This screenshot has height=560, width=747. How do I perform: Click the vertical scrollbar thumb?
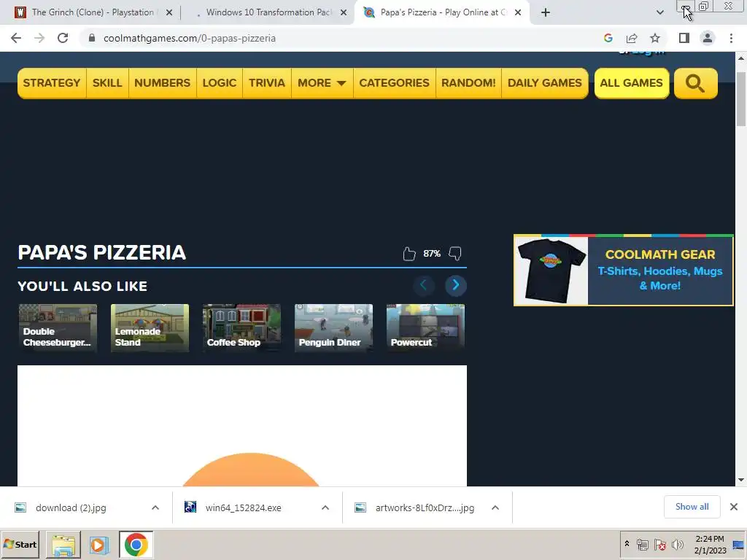pyautogui.click(x=741, y=99)
